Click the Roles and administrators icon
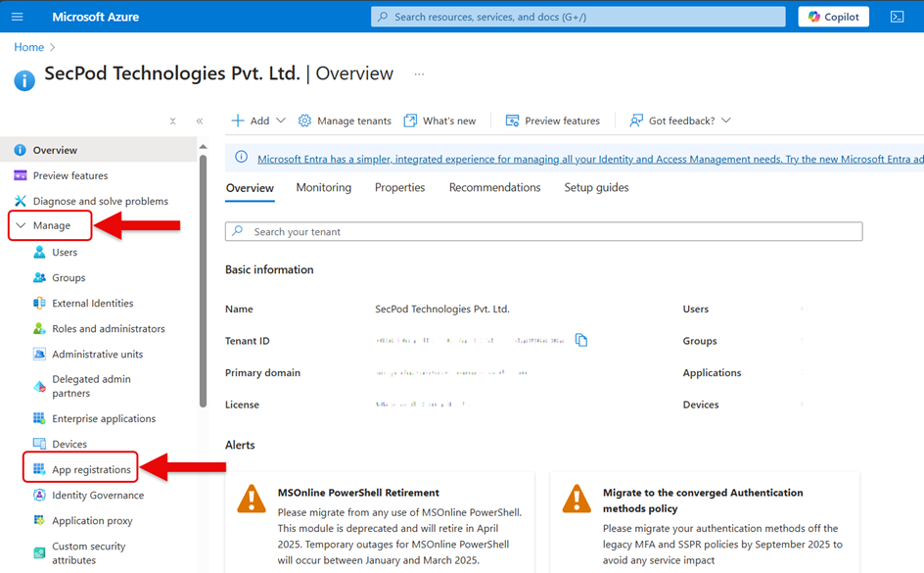 39,328
